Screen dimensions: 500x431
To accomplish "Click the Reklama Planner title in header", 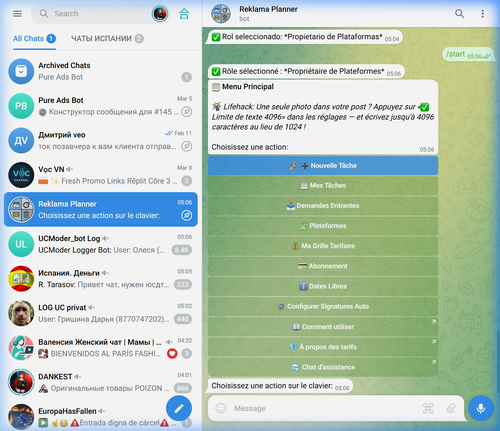I will click(x=268, y=9).
